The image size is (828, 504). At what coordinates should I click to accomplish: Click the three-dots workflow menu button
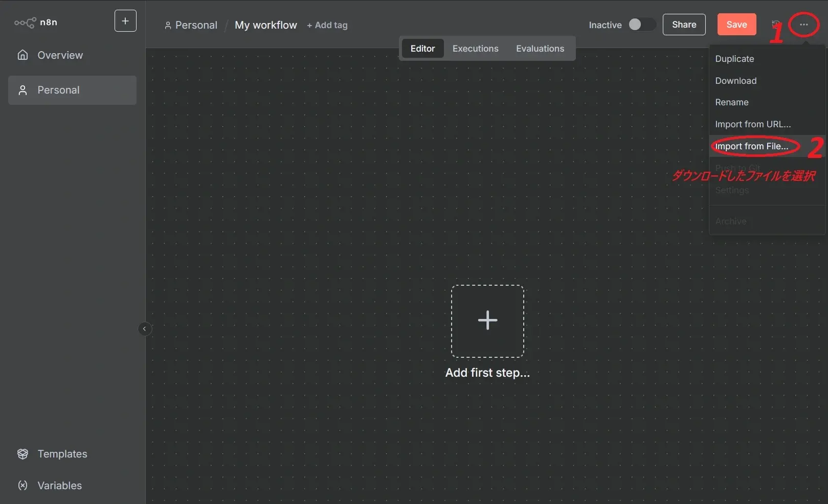[803, 25]
